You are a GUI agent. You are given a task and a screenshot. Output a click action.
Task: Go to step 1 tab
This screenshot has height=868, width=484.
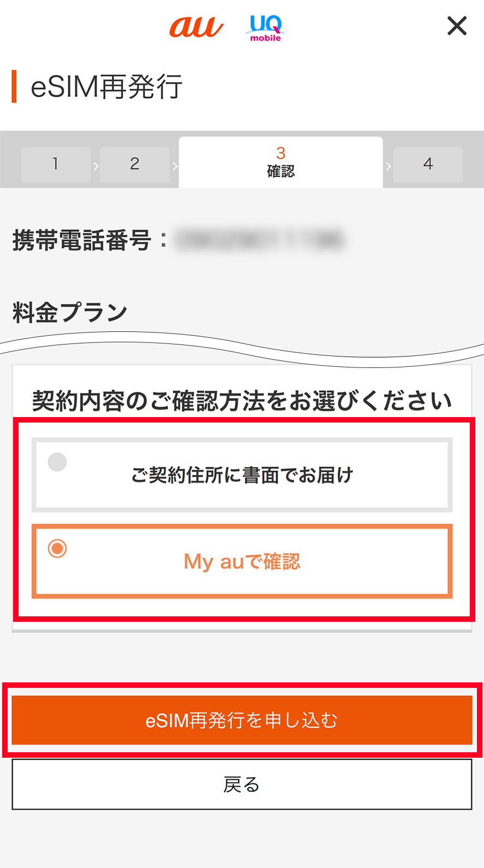point(56,164)
